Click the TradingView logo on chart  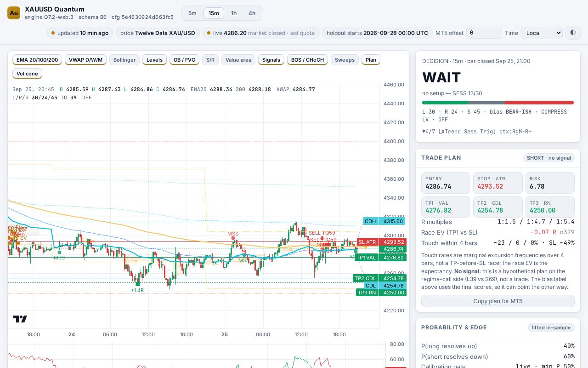(20, 319)
